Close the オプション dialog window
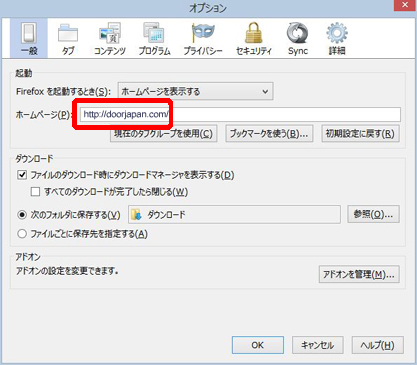The height and width of the screenshot is (365, 417). [x=405, y=5]
